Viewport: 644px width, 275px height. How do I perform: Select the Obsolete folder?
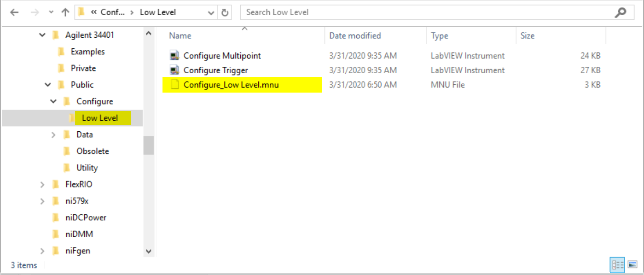[93, 151]
